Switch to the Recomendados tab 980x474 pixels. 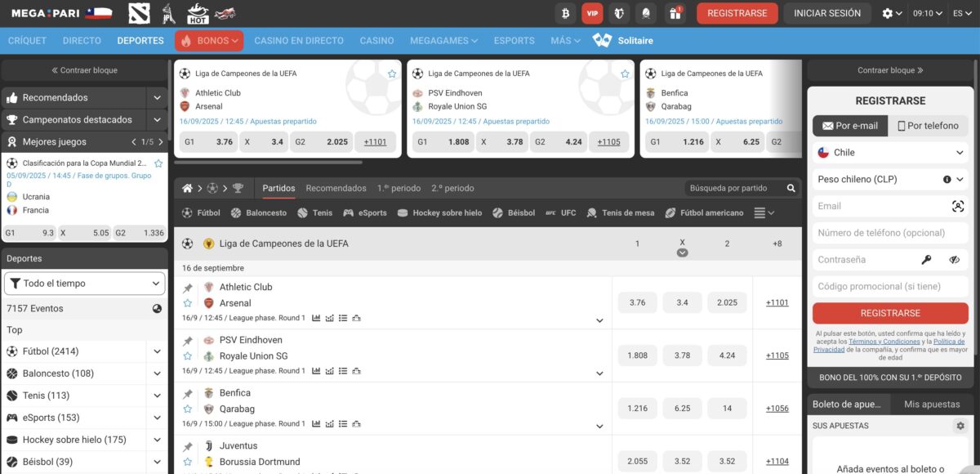[336, 188]
